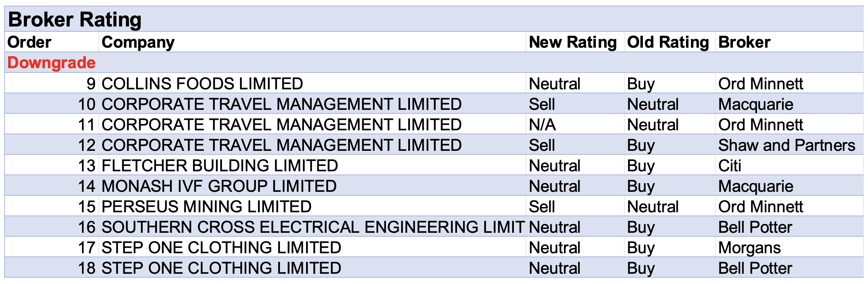Click the Morgans broker cell
868x284 pixels.
(x=749, y=248)
